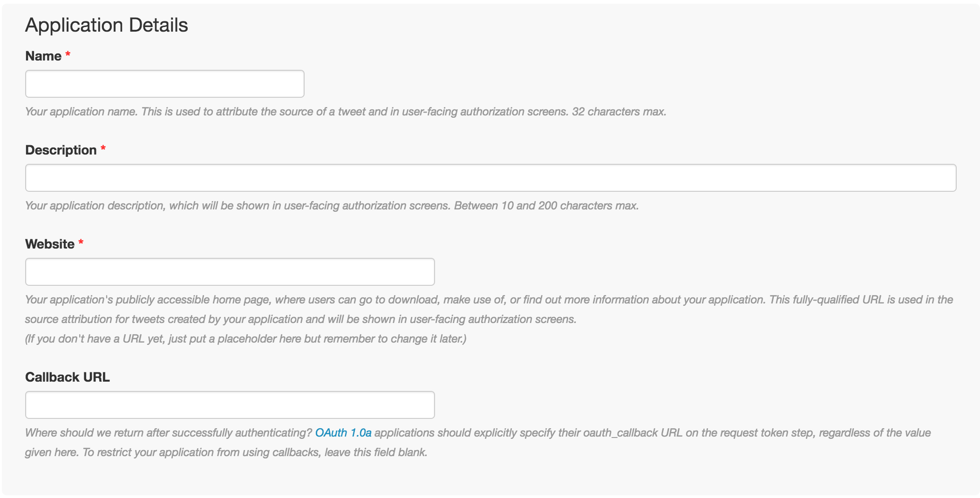
Task: Select the Website input field
Action: click(230, 272)
